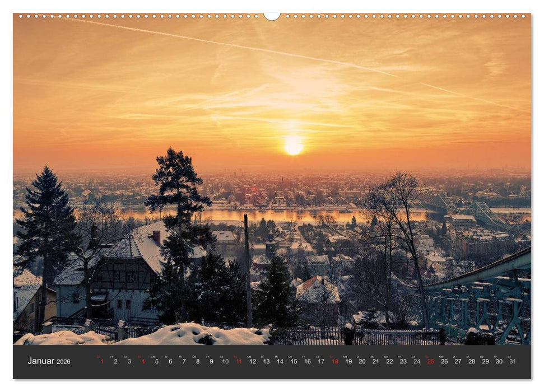Toggle date 15 in the middle of the strip
Viewport: 544px width, 392px height.
pyautogui.click(x=293, y=361)
